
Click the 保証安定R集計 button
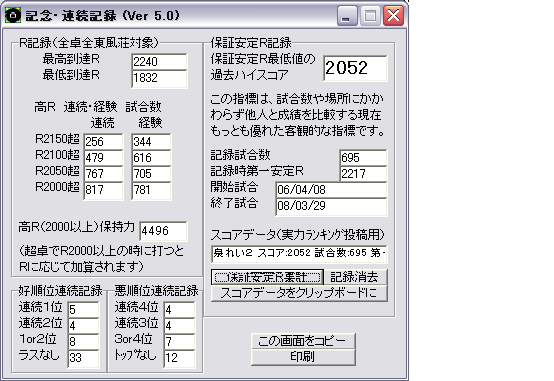coord(267,277)
